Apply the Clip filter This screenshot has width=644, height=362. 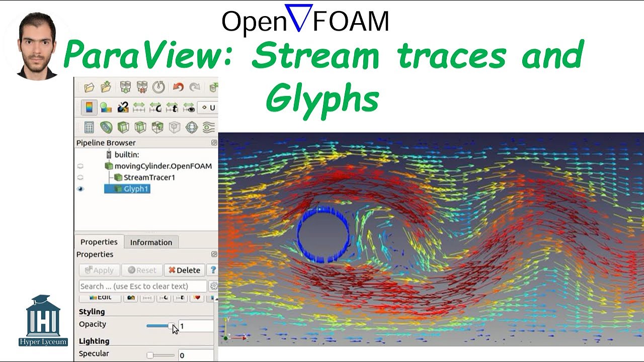(123, 127)
